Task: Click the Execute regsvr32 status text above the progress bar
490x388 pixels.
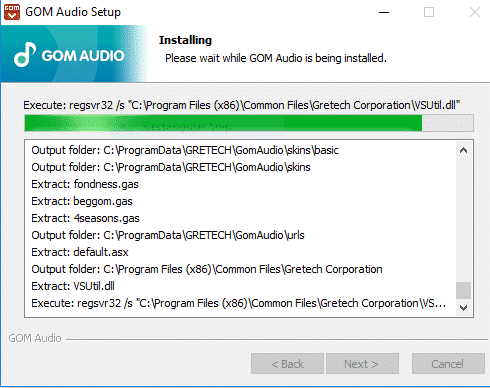Action: (242, 105)
